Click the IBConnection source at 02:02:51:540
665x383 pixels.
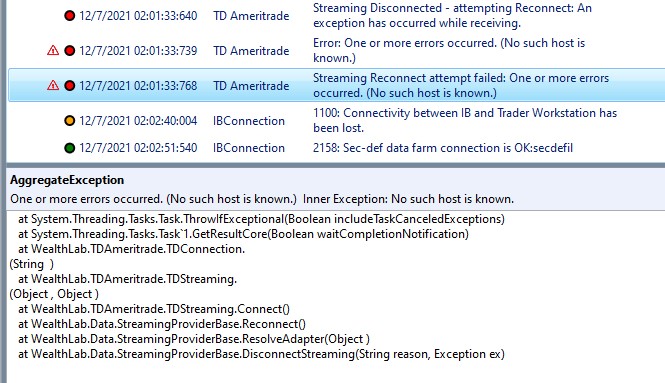[249, 148]
